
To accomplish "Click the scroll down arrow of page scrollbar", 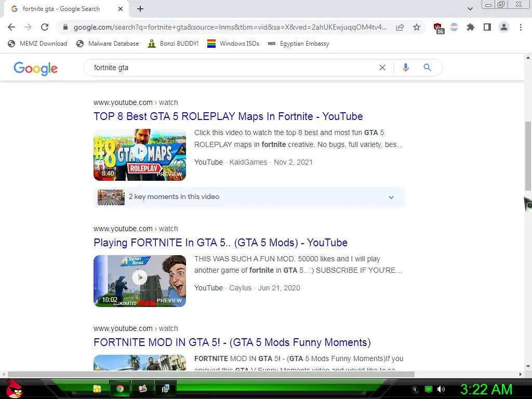I will (x=528, y=366).
